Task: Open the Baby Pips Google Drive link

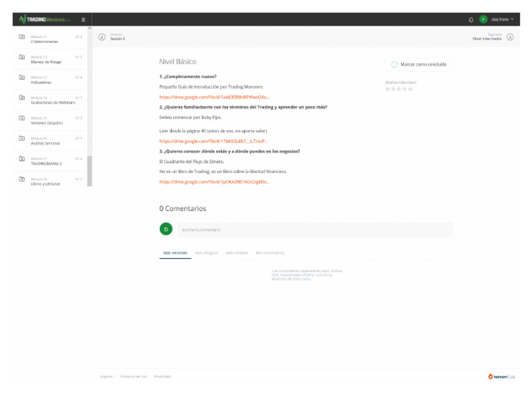Action: point(214,141)
